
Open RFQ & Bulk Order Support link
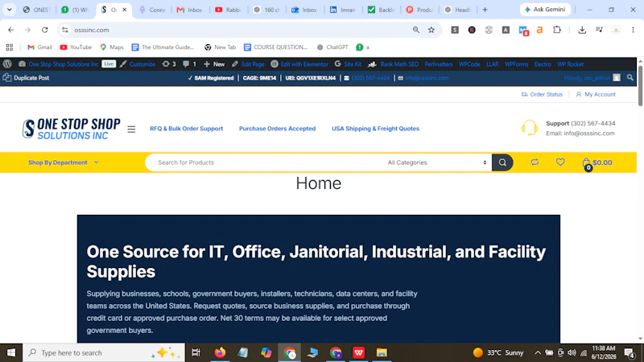click(187, 129)
